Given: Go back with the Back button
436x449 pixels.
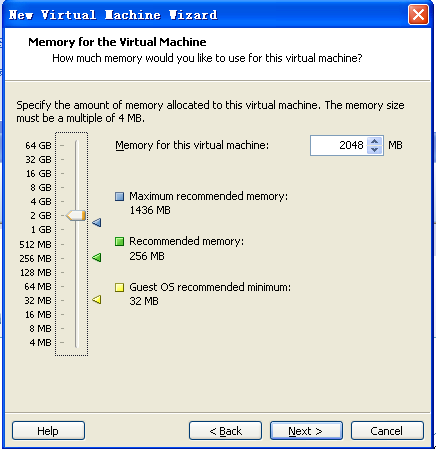Looking at the screenshot, I should 225,431.
